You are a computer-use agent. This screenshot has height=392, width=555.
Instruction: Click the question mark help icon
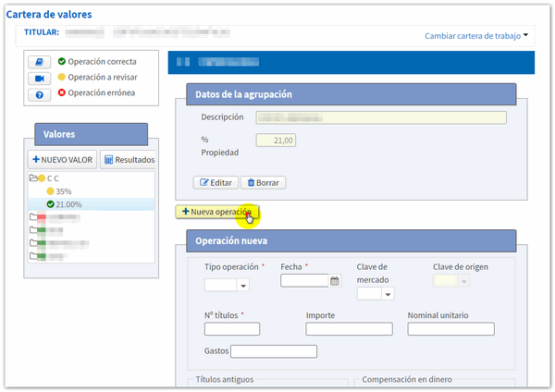pyautogui.click(x=41, y=95)
